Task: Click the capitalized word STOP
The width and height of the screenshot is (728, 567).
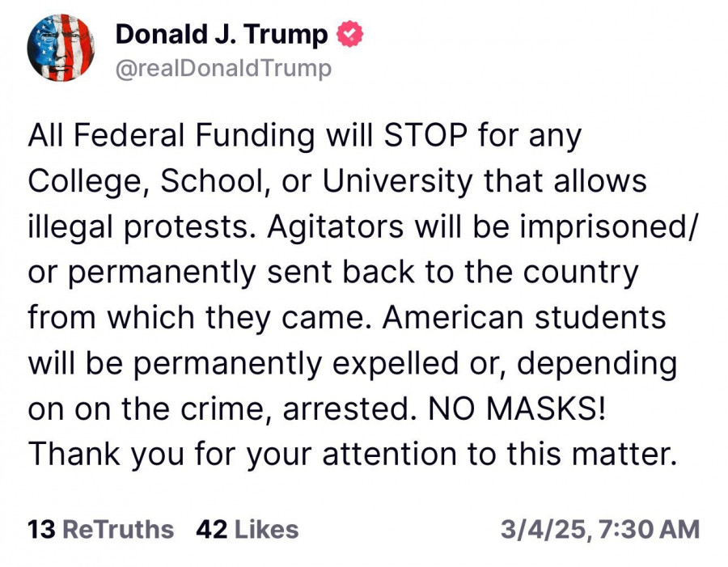Action: point(425,136)
